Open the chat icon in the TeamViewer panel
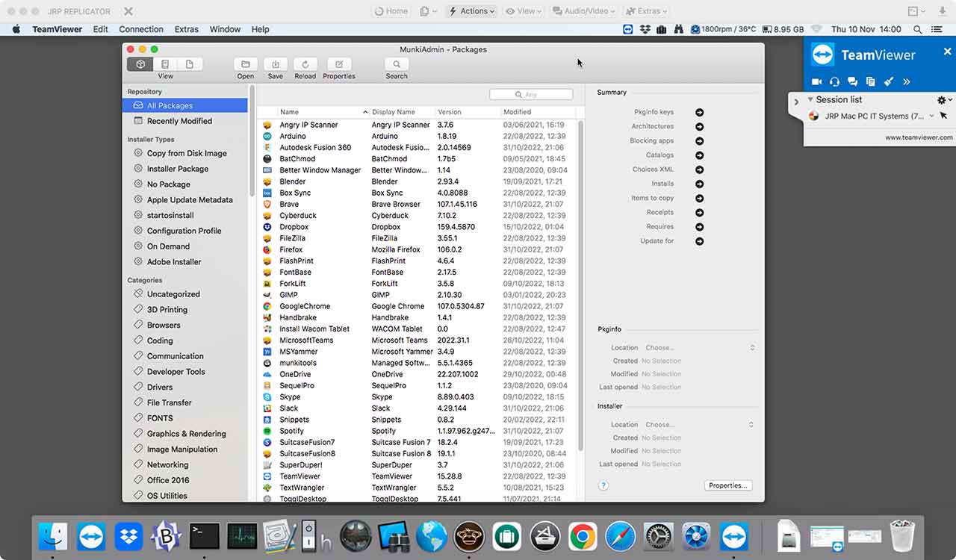This screenshot has height=560, width=956. 852,81
